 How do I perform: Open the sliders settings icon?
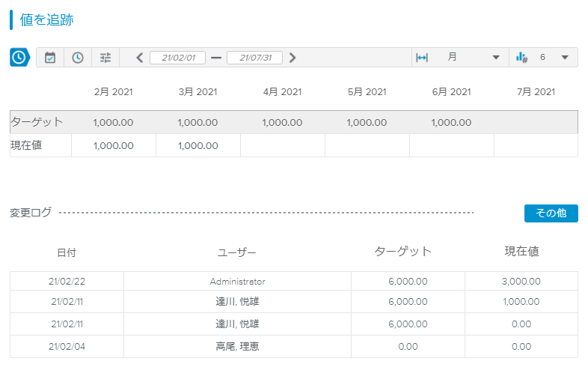105,58
